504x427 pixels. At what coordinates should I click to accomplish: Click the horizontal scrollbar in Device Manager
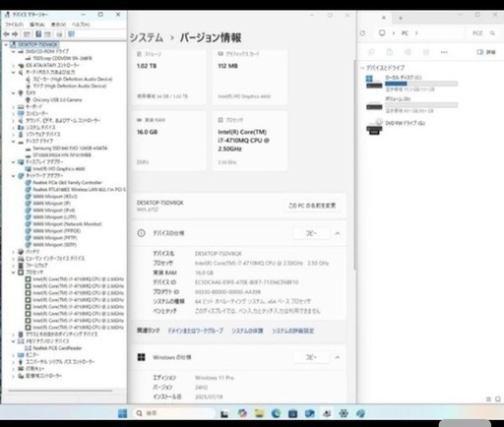60,391
